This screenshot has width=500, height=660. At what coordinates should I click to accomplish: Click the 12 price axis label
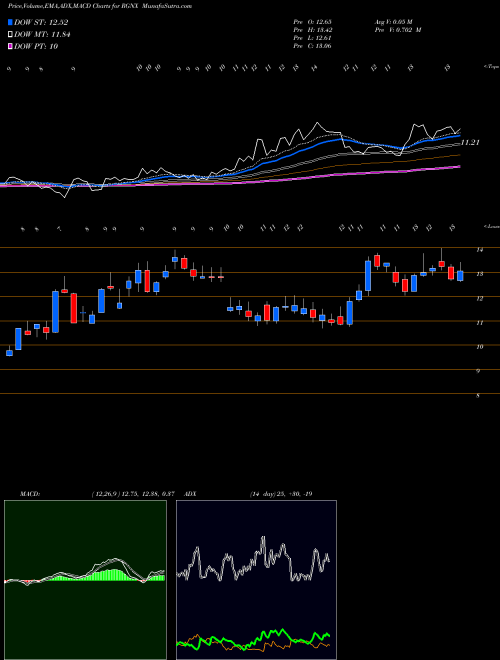pyautogui.click(x=479, y=298)
